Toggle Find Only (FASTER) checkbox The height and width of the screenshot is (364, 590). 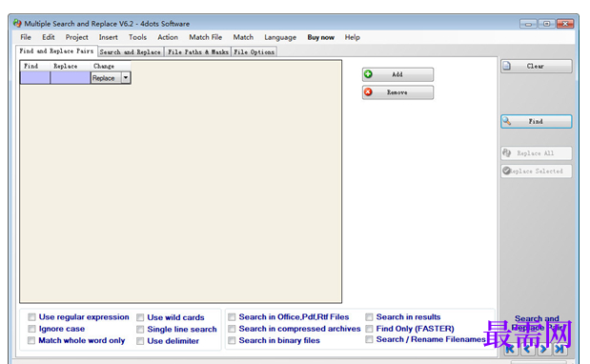click(369, 329)
